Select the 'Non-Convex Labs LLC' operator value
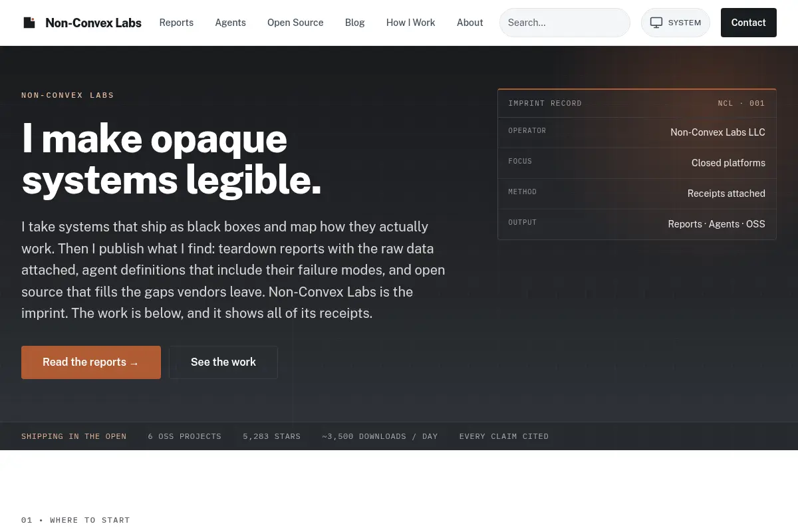The height and width of the screenshot is (532, 798). click(x=718, y=132)
